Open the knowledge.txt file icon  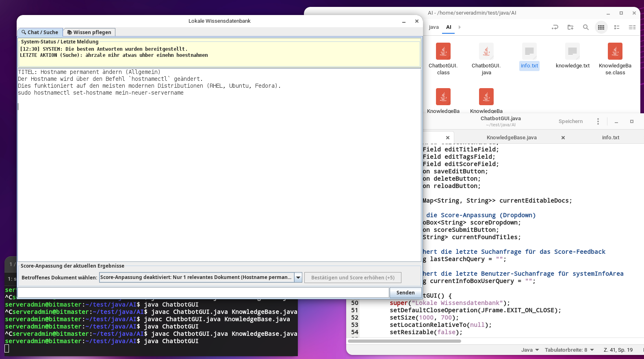(572, 52)
